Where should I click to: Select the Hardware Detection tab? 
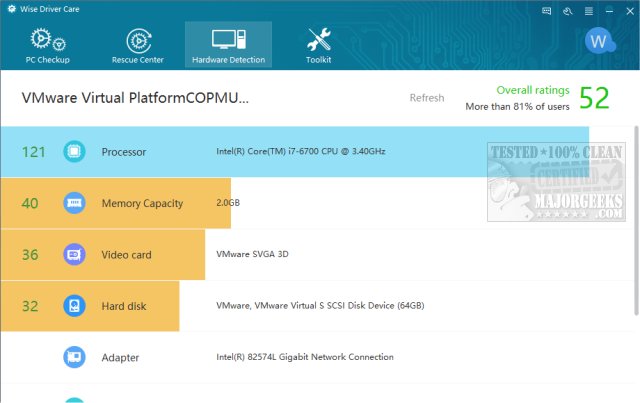click(x=228, y=45)
